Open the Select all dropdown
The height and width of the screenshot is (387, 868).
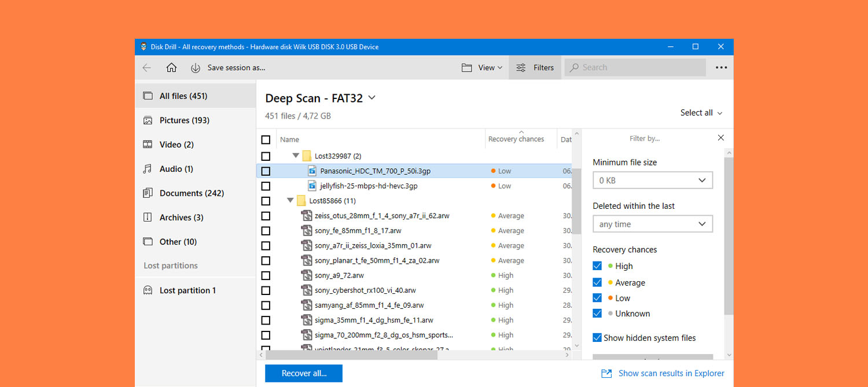pyautogui.click(x=701, y=113)
